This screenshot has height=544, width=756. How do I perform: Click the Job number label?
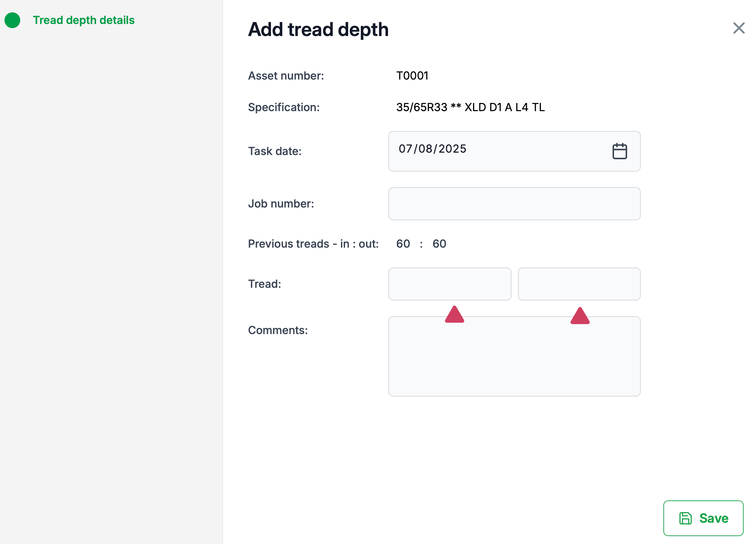coord(281,204)
